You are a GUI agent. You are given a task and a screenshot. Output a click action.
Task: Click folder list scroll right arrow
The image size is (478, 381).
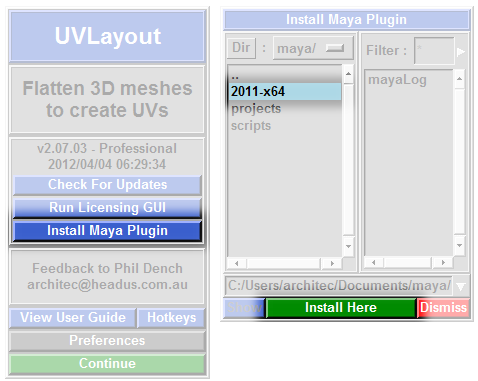[x=332, y=263]
